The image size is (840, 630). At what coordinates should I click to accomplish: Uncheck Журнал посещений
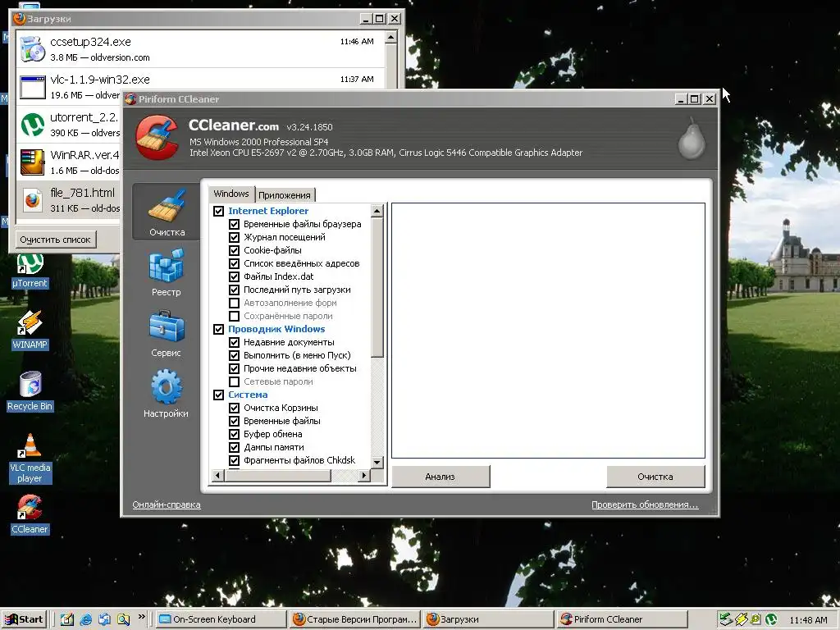pyautogui.click(x=234, y=237)
